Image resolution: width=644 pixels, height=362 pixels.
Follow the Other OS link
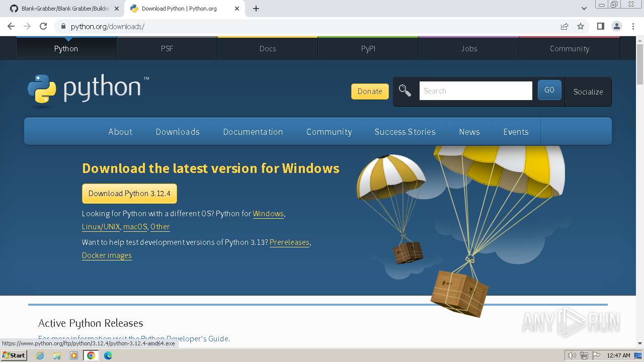coord(160,227)
